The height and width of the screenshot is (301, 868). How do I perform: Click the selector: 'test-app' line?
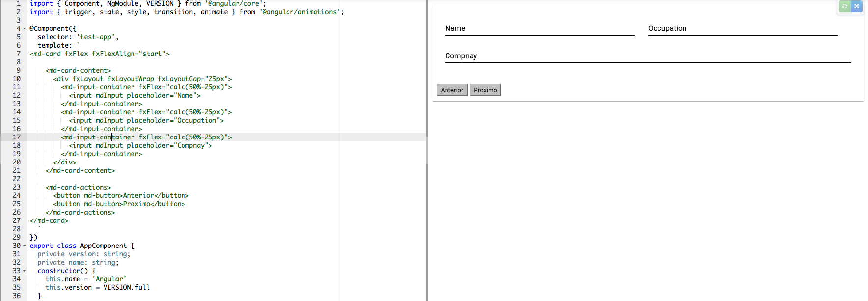click(x=78, y=37)
